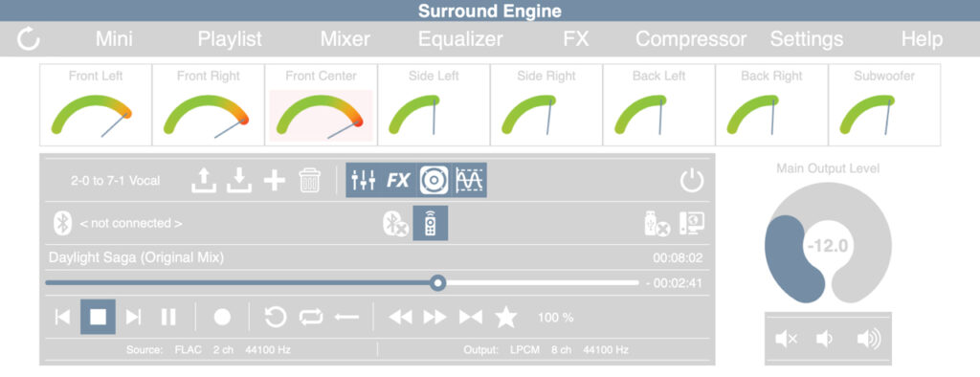Stop playback with the stop button
This screenshot has height=377, width=980.
point(99,317)
